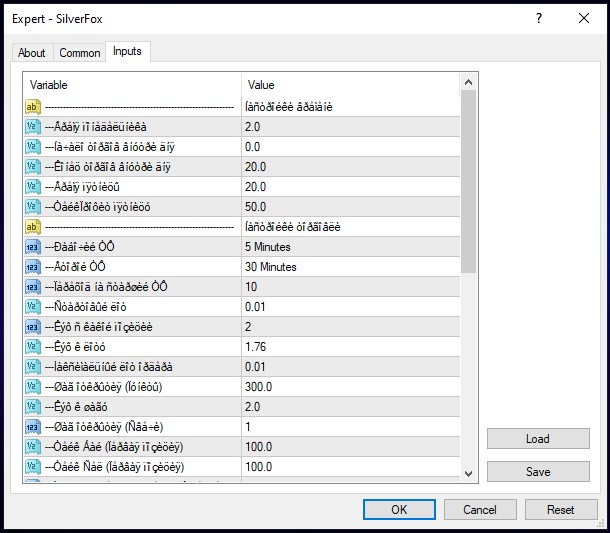This screenshot has height=533, width=610.
Task: Confirm with the OK button
Action: (x=399, y=509)
